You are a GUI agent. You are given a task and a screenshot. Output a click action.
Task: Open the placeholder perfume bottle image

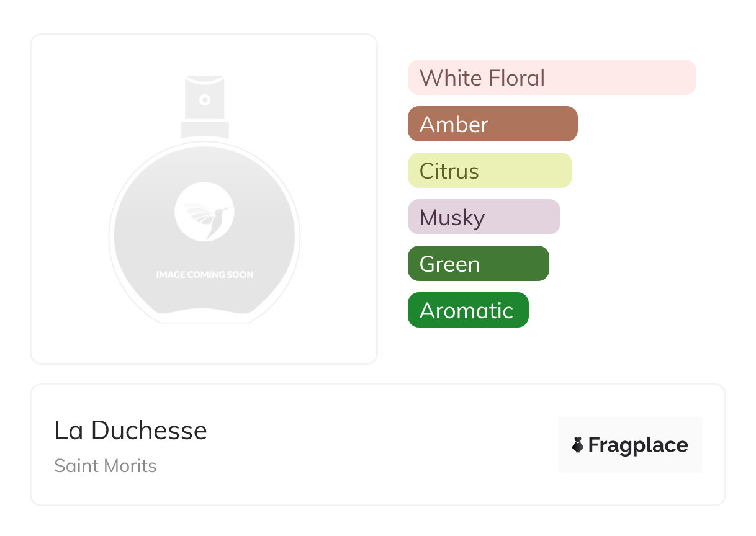[205, 199]
